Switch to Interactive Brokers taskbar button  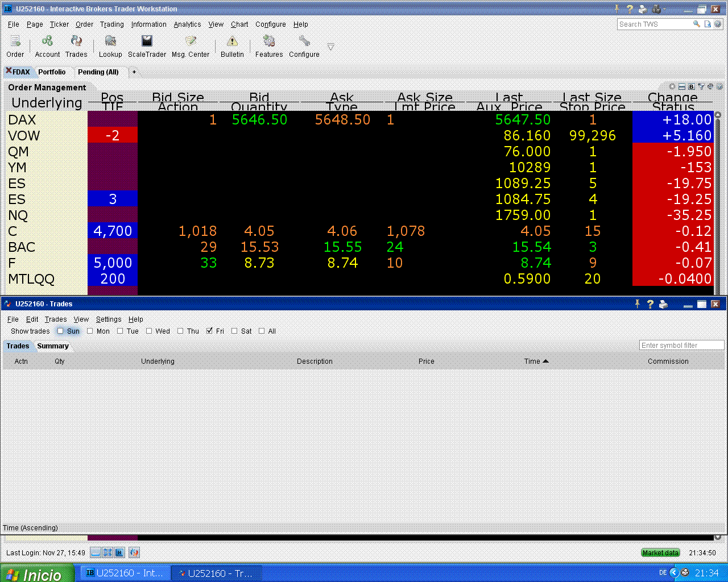[x=125, y=573]
